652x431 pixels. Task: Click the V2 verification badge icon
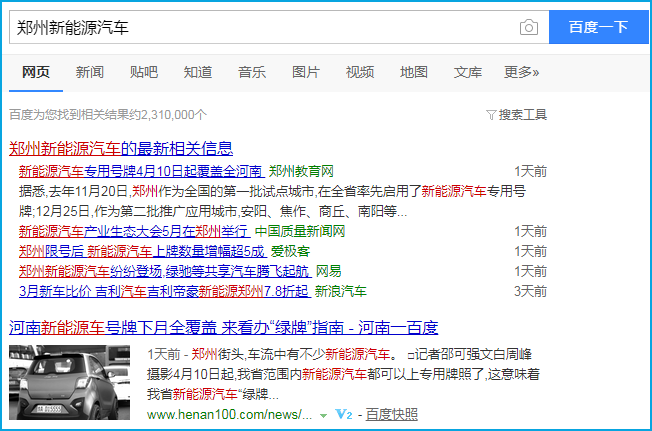(x=344, y=414)
